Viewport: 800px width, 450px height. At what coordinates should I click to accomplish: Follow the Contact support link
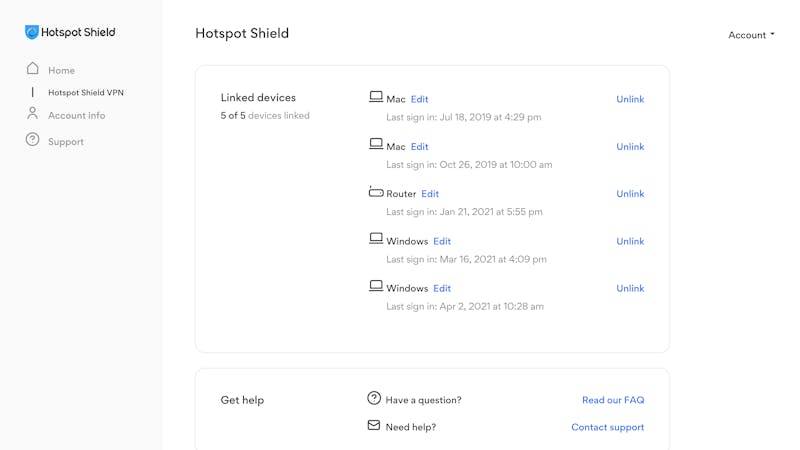[607, 427]
